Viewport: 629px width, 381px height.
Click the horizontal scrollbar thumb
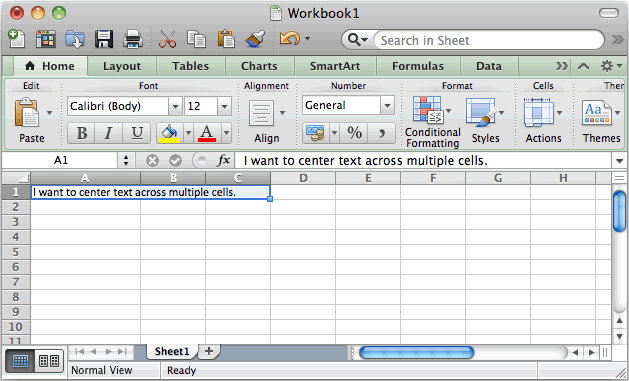pyautogui.click(x=416, y=353)
